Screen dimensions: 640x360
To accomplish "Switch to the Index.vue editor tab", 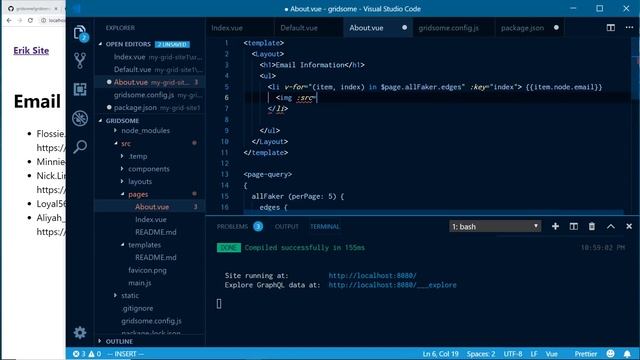I will (227, 28).
